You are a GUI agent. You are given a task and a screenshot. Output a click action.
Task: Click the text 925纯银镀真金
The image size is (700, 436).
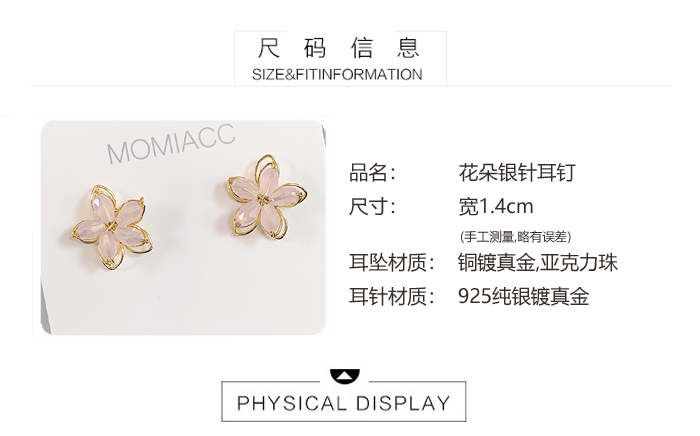point(524,296)
